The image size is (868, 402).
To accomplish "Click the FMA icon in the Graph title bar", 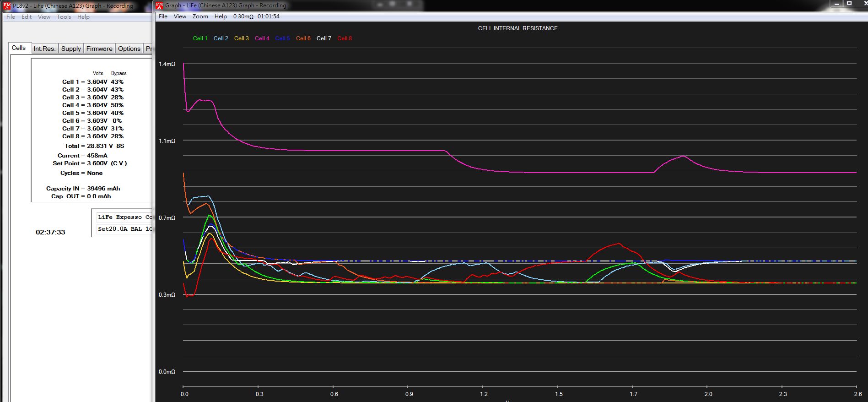I will coord(159,5).
